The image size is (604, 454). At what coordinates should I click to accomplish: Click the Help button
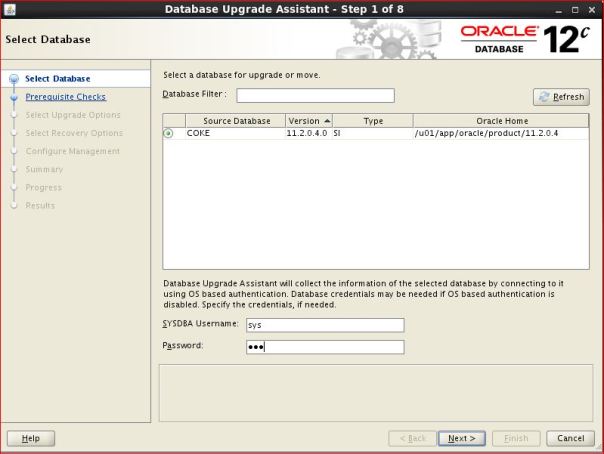click(31, 438)
